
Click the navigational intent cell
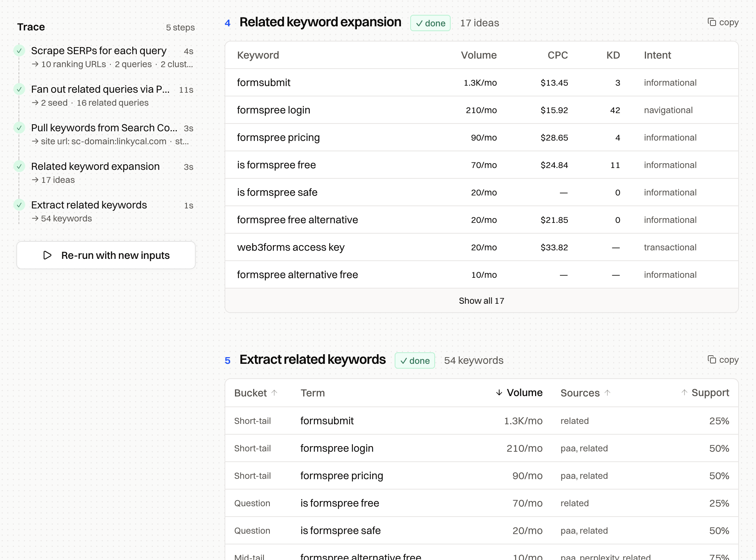point(668,110)
